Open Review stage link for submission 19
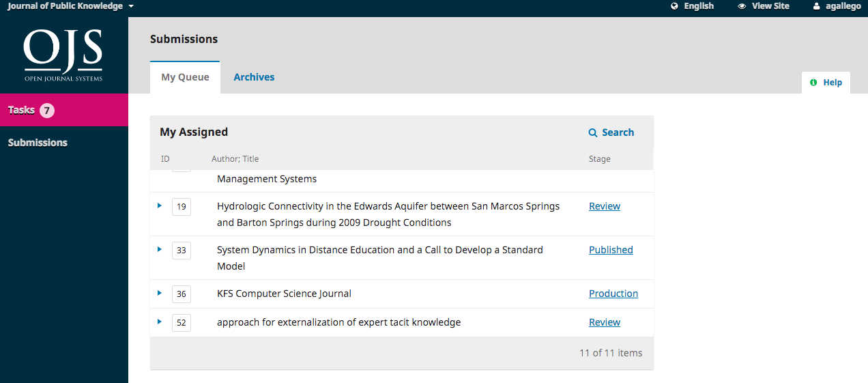868x383 pixels. click(x=605, y=206)
